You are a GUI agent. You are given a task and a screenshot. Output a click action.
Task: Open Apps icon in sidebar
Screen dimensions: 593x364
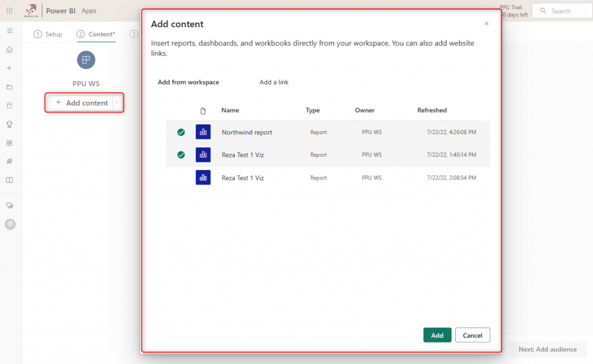point(9,143)
